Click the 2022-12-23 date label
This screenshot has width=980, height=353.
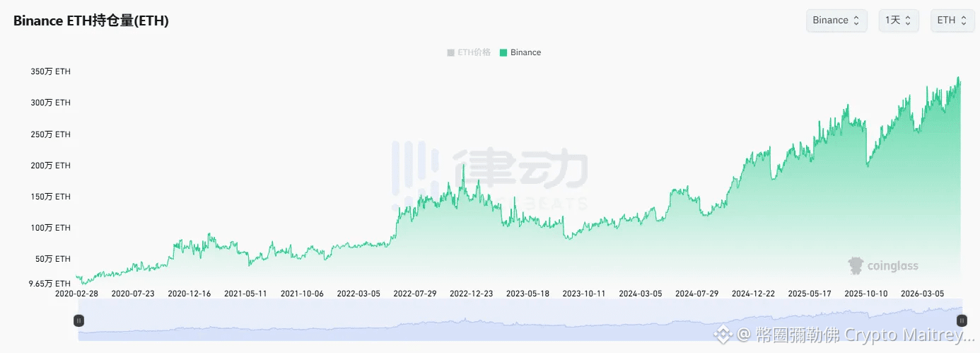click(x=472, y=293)
